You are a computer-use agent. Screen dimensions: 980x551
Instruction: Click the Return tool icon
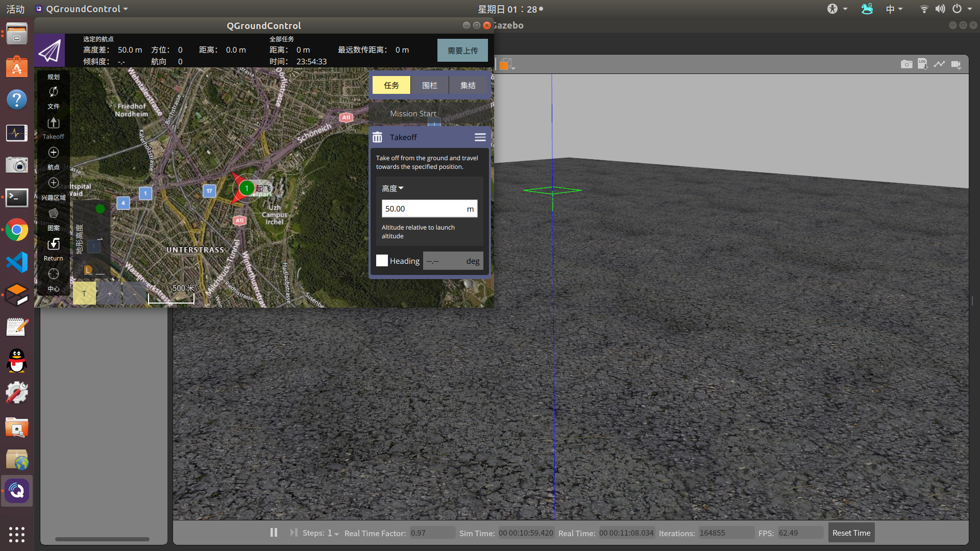[53, 244]
